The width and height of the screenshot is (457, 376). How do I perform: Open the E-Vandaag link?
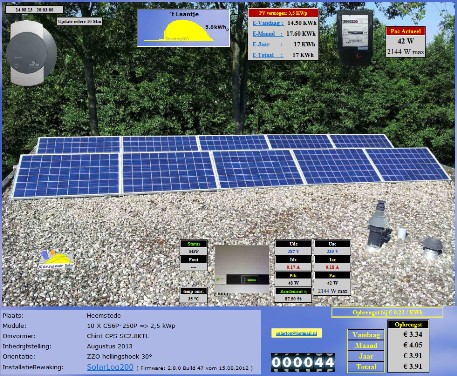click(268, 23)
